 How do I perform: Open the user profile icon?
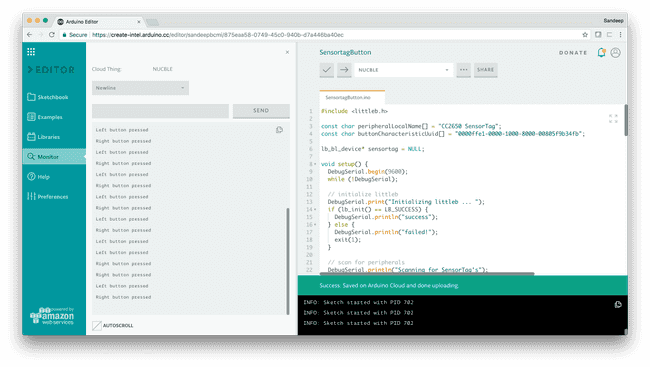tap(616, 53)
